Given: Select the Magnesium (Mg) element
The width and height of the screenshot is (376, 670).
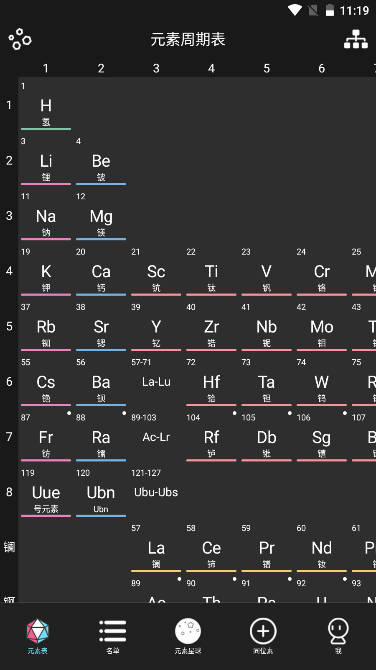Looking at the screenshot, I should [x=101, y=216].
